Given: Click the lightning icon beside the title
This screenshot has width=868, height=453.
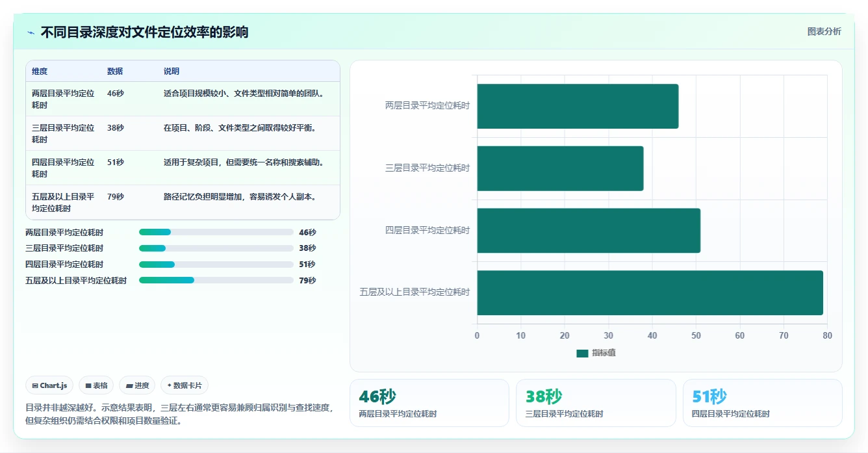Looking at the screenshot, I should coord(31,32).
